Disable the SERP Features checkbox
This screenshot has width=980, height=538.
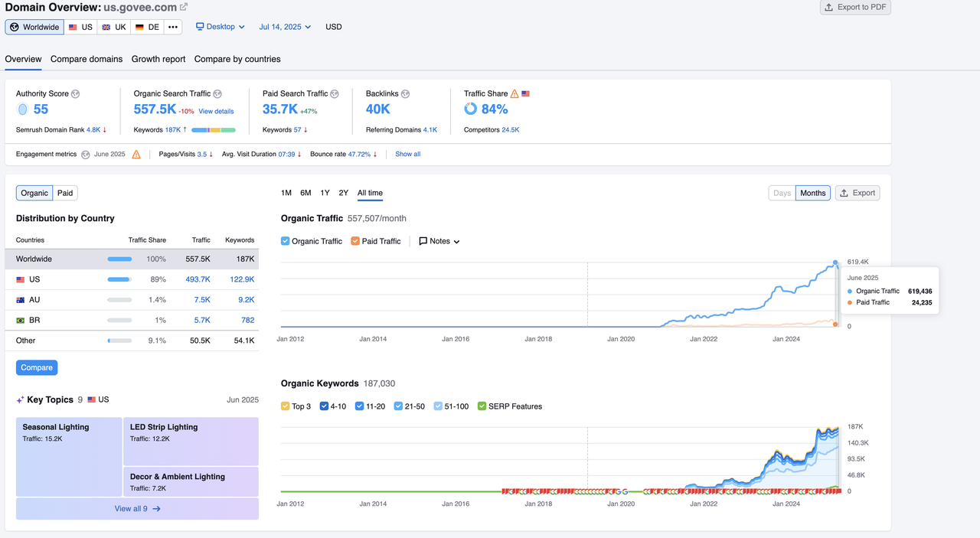click(482, 406)
